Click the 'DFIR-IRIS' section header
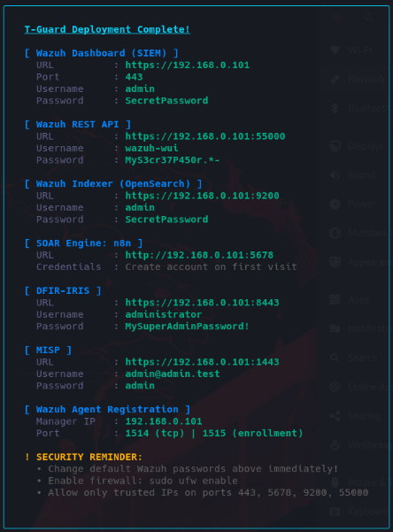 (x=63, y=290)
